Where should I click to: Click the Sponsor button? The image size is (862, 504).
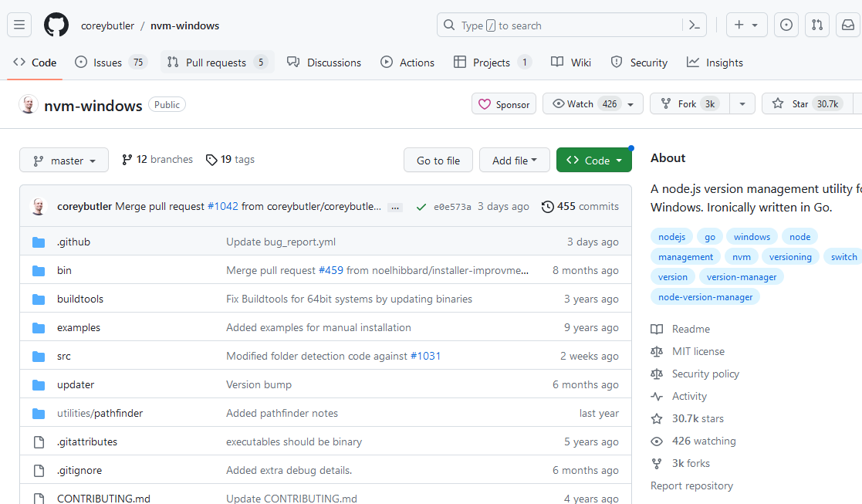coord(504,104)
